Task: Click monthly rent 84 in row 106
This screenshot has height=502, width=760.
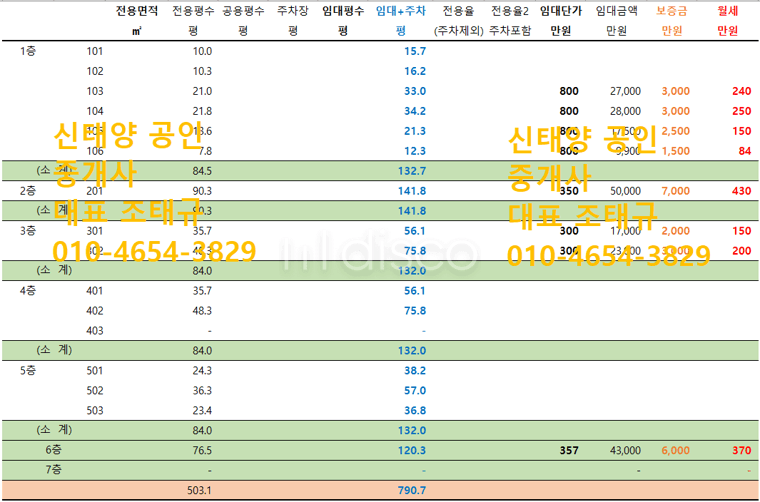Action: click(x=745, y=151)
